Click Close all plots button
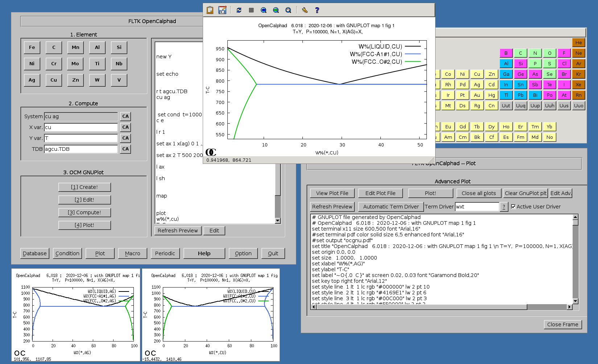Screen dimensions: 598x364 (479, 193)
